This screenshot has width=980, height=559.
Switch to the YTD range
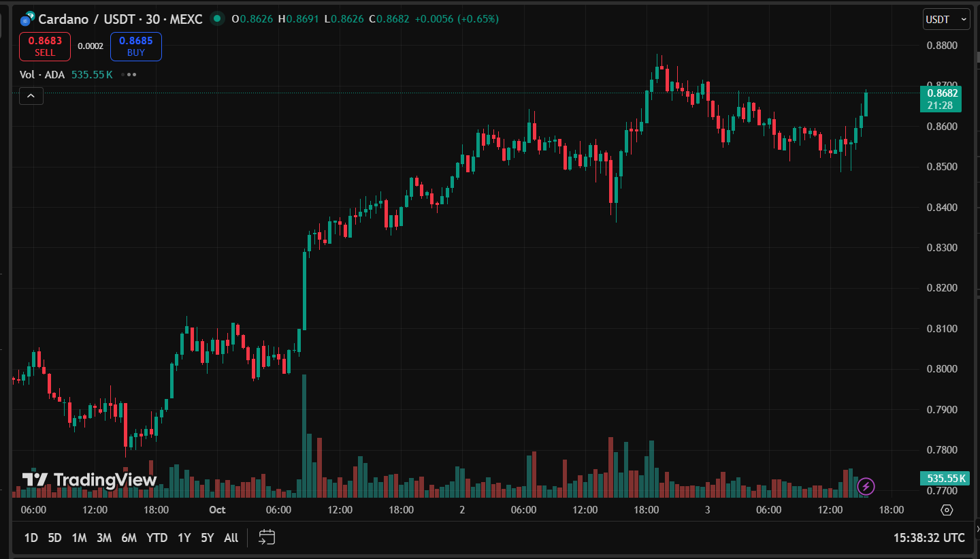click(157, 538)
